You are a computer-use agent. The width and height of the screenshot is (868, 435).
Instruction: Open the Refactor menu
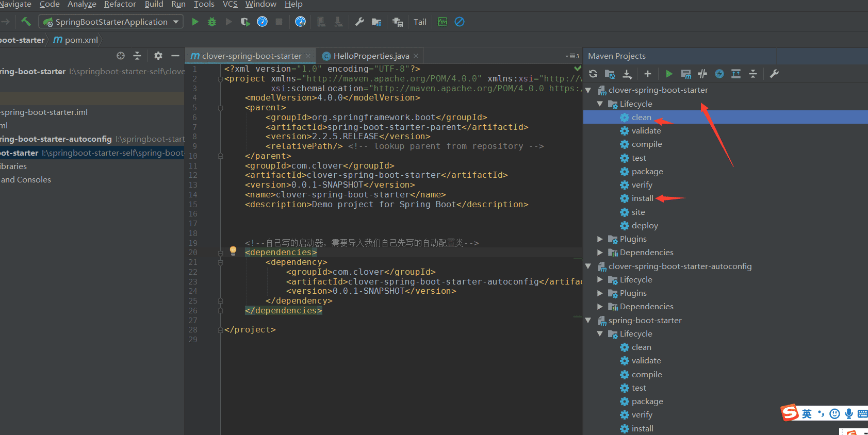point(120,4)
